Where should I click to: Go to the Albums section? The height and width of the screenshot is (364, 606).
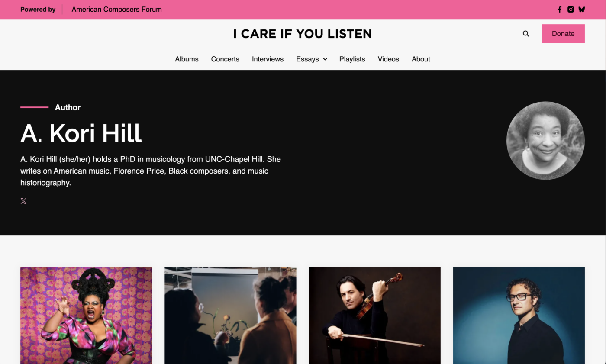(187, 59)
